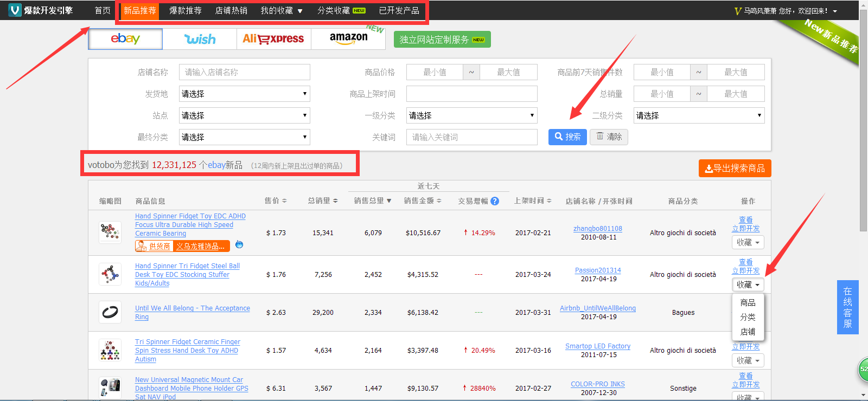
Task: Sort by 总销量 column
Action: pos(323,201)
